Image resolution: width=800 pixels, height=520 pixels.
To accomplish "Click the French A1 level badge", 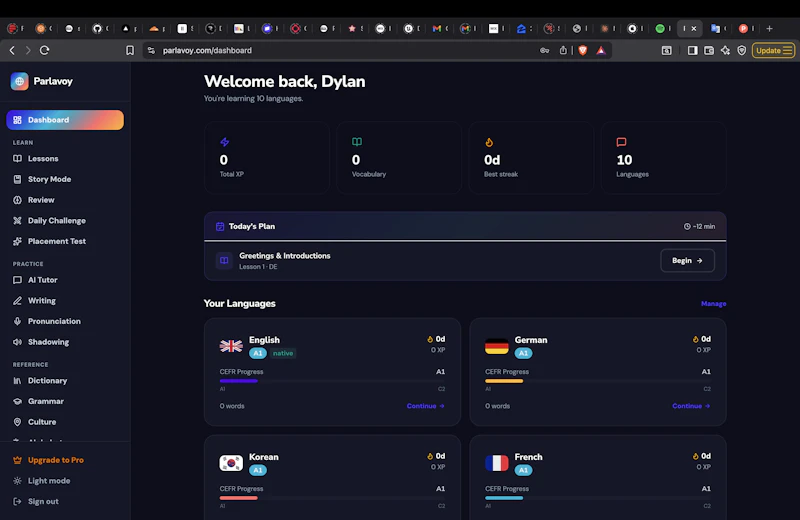I will [x=523, y=470].
